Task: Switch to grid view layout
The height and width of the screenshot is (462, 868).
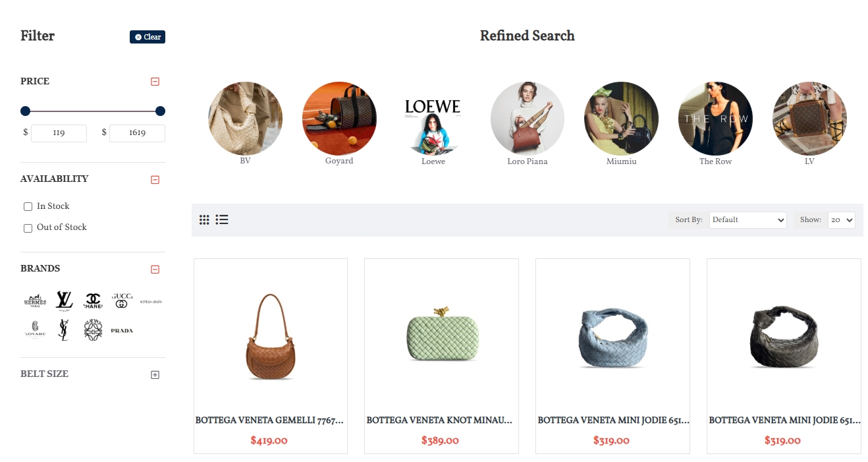Action: click(x=204, y=219)
